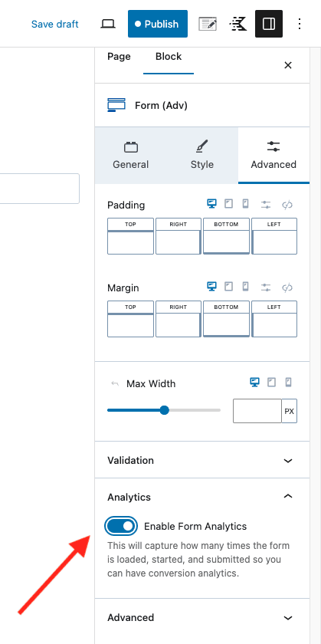This screenshot has height=644, width=321.
Task: Switch to the Block tab
Action: pyautogui.click(x=169, y=57)
